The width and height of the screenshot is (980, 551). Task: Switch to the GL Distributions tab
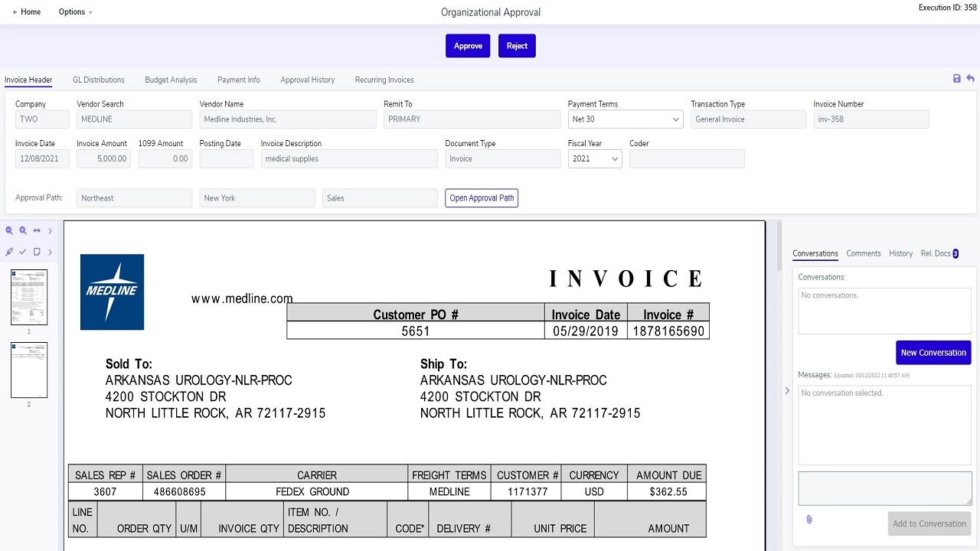98,80
